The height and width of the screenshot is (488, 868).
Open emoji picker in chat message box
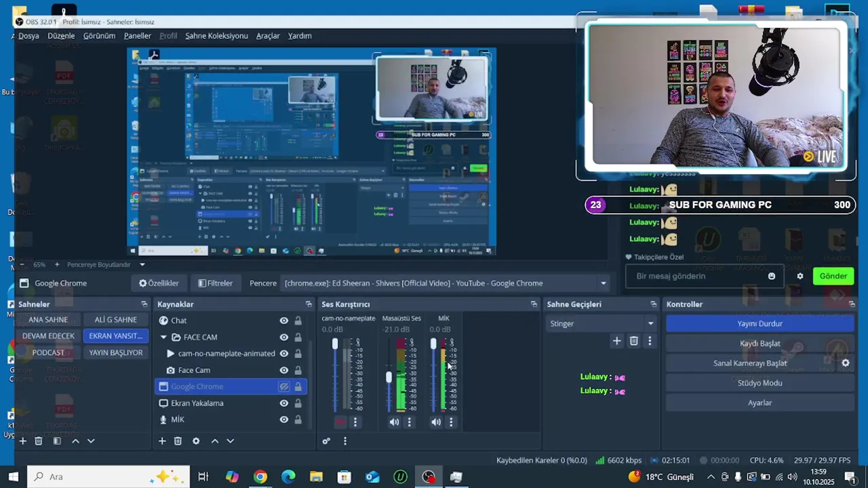pos(772,276)
